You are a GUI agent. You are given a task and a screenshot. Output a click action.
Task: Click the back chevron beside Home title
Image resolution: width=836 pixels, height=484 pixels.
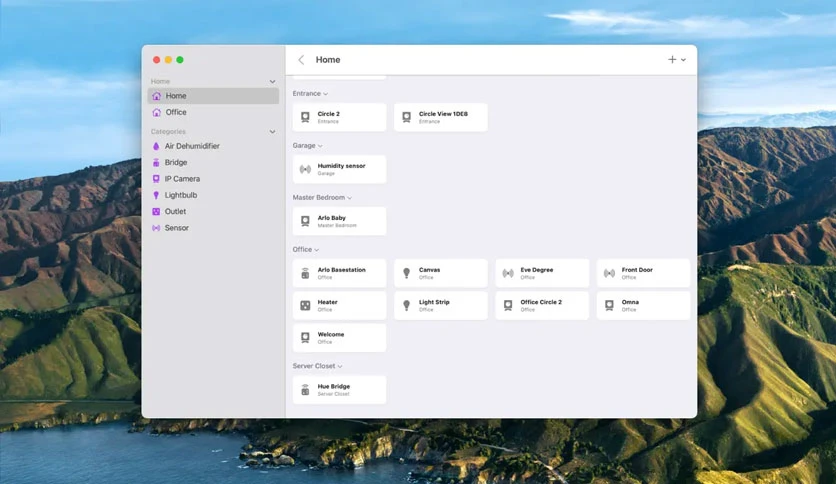click(x=301, y=60)
